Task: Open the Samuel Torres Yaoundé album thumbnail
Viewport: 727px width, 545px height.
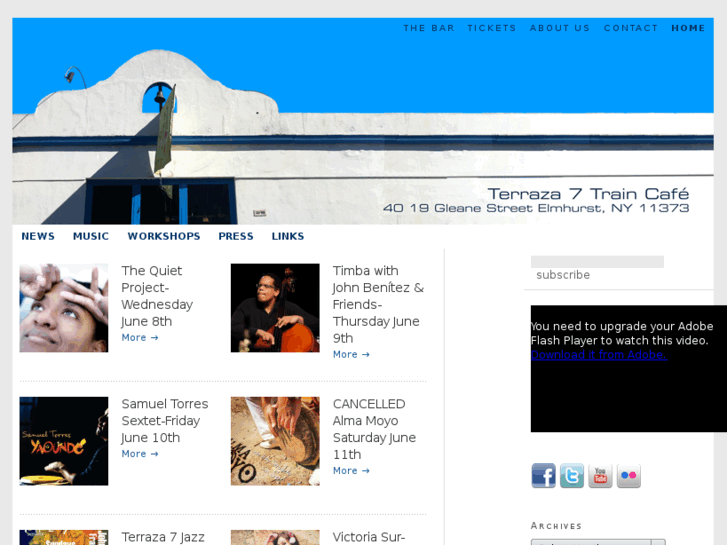Action: (x=64, y=441)
